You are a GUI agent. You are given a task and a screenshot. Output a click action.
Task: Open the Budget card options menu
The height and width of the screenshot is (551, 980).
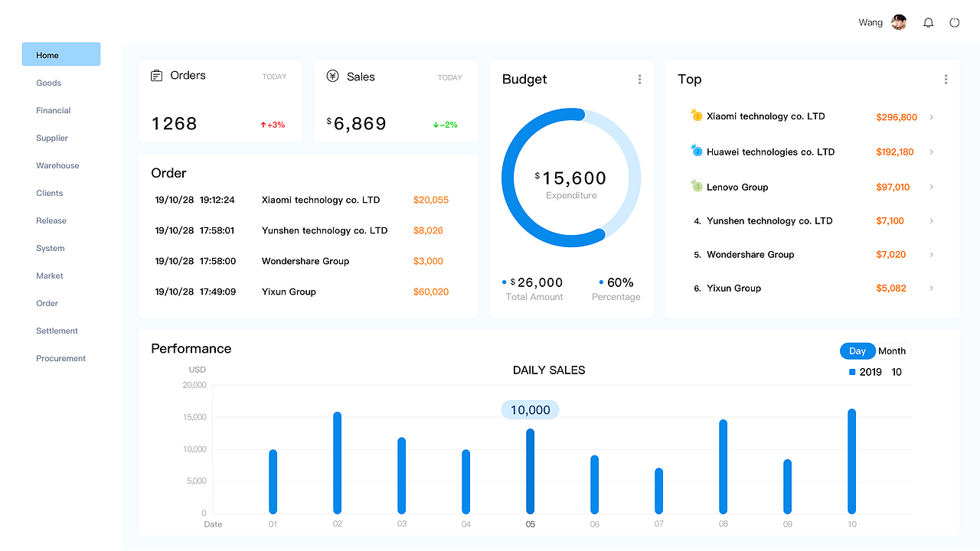(x=639, y=80)
